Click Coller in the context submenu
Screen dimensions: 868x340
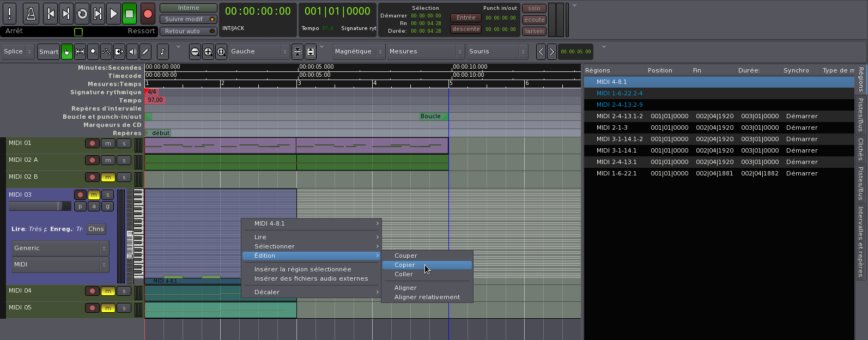(x=404, y=275)
